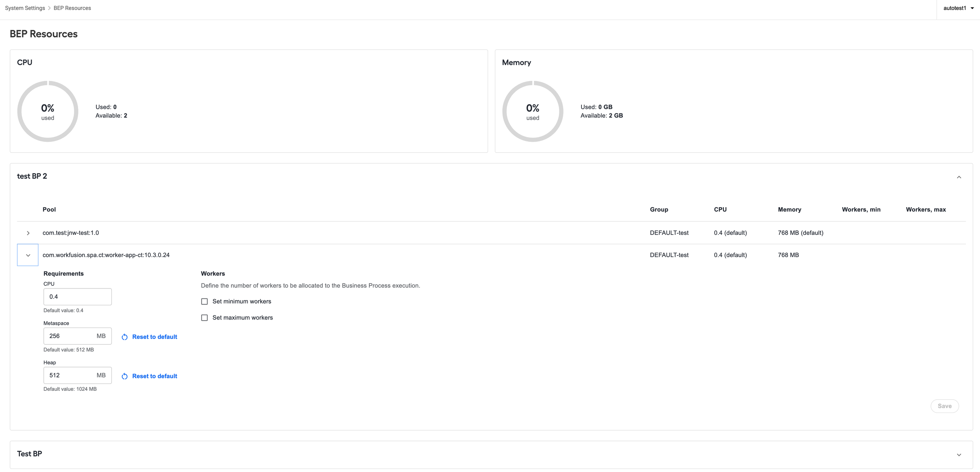Click the Memory column header in table
The width and height of the screenshot is (980, 472).
click(789, 210)
